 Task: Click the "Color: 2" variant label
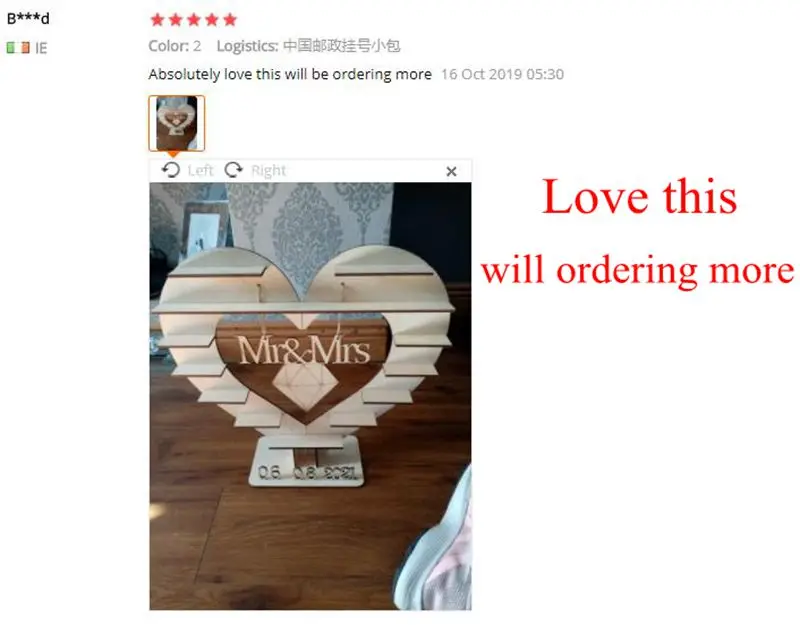pyautogui.click(x=174, y=46)
